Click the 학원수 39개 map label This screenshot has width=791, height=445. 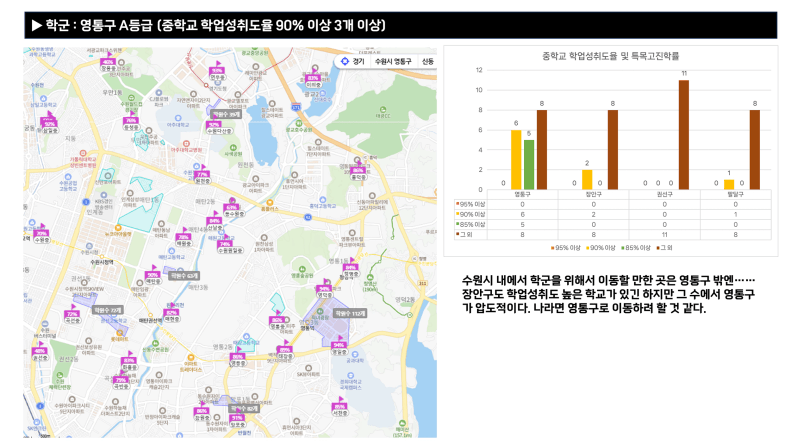(226, 115)
